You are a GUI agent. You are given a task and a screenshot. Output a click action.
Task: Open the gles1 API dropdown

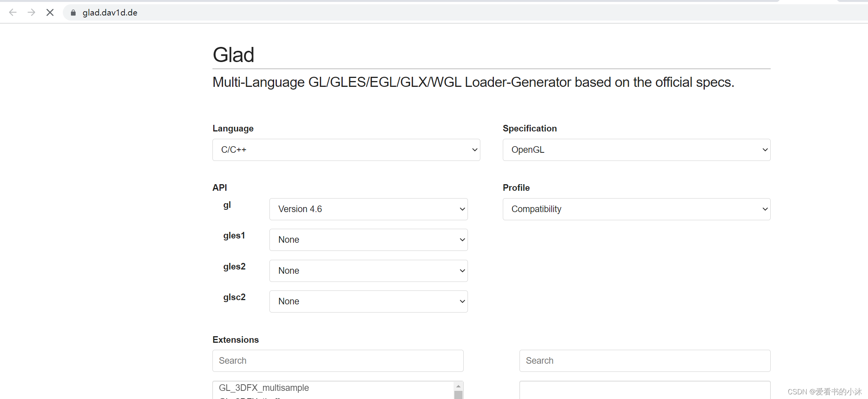pyautogui.click(x=369, y=240)
